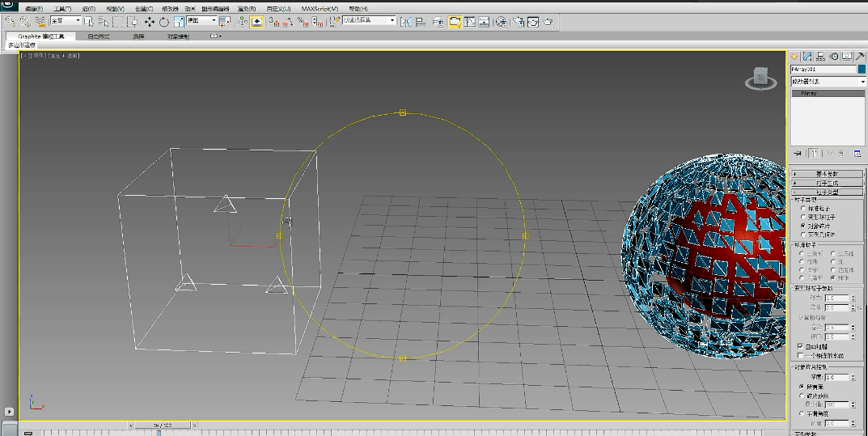The height and width of the screenshot is (436, 868).
Task: Click the Configure Modifier Sets icon
Action: (x=857, y=153)
